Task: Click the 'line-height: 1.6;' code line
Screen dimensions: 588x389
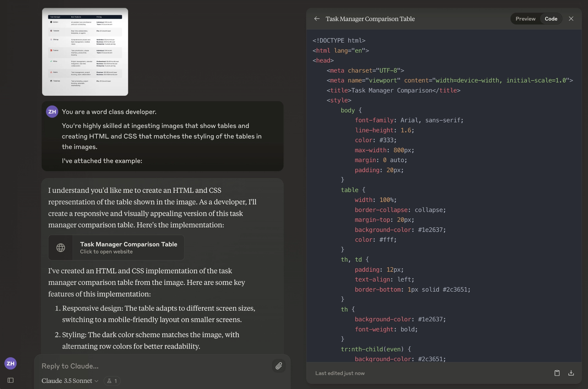Action: pos(385,130)
